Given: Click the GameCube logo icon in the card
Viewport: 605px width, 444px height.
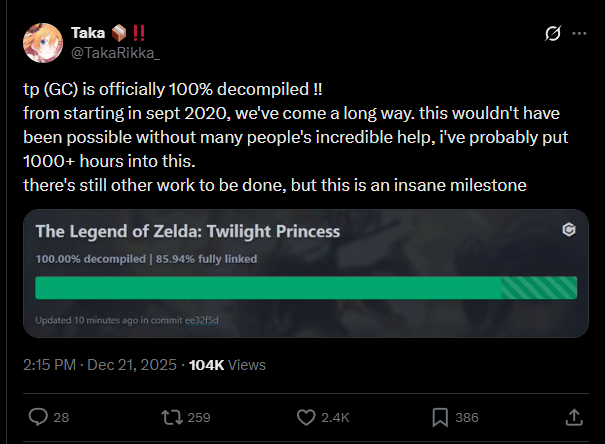Looking at the screenshot, I should [x=569, y=230].
